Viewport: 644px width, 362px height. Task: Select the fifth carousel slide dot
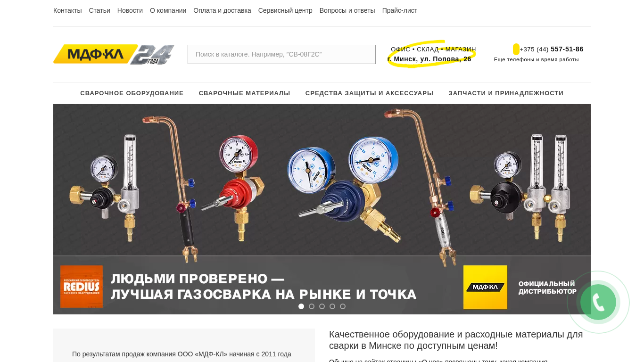tap(343, 306)
